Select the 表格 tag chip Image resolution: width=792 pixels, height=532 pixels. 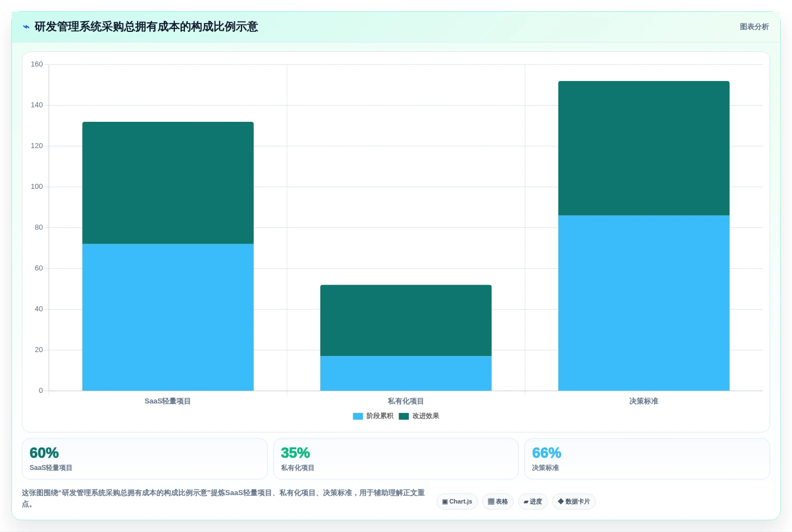pyautogui.click(x=498, y=501)
